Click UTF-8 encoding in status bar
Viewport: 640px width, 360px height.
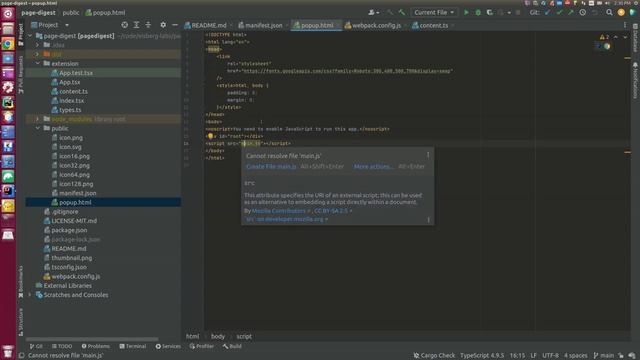[x=550, y=356]
